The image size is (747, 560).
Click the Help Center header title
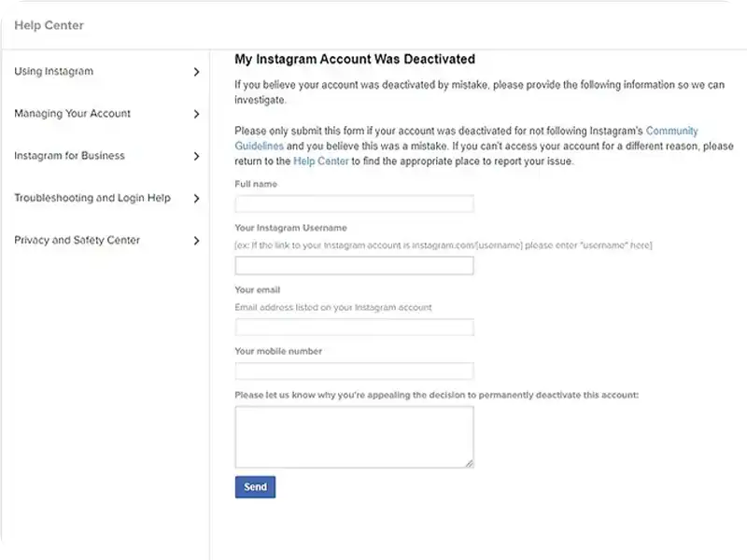pos(49,25)
